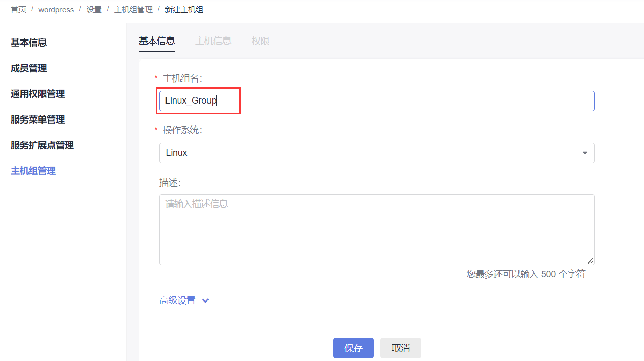Switch to the 权限 tab
The width and height of the screenshot is (644, 361).
(260, 41)
